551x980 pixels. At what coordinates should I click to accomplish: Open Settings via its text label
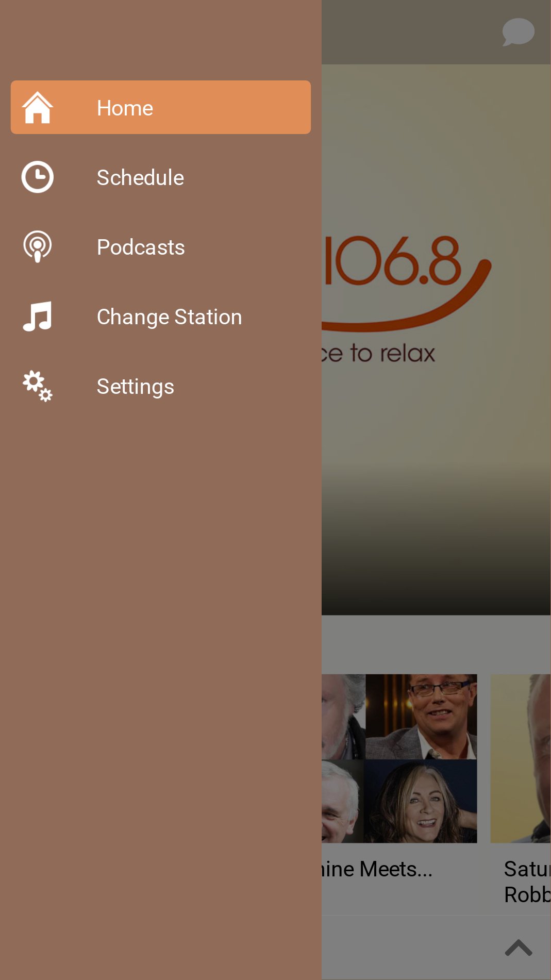[136, 387]
